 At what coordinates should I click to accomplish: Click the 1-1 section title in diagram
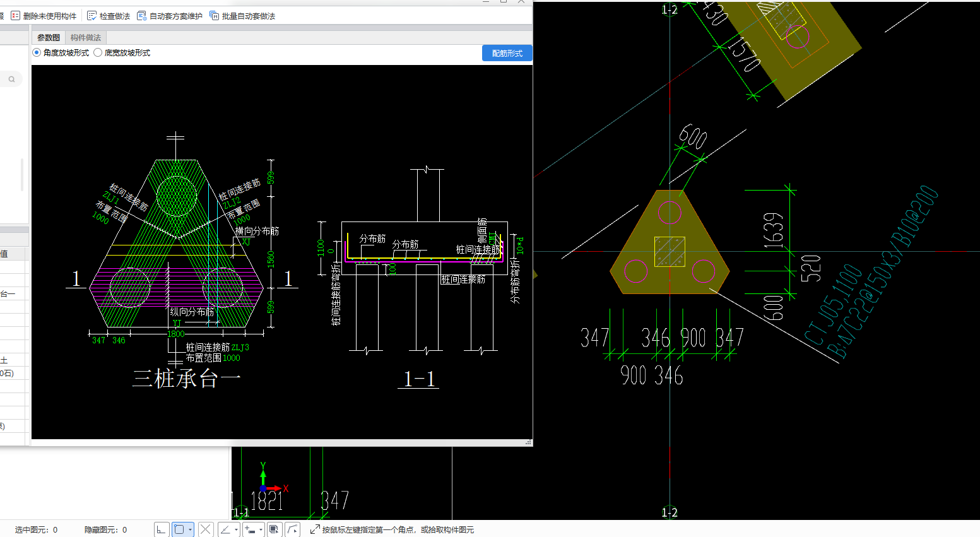point(420,379)
